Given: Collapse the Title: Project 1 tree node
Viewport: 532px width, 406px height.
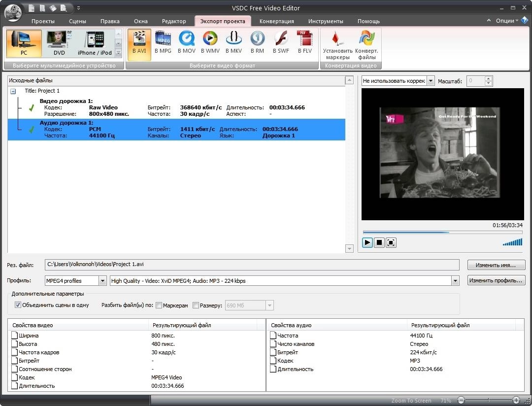Looking at the screenshot, I should tap(13, 91).
